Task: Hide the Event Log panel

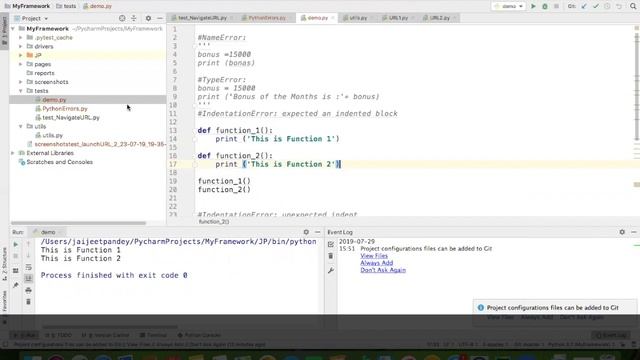Action: coord(633,232)
